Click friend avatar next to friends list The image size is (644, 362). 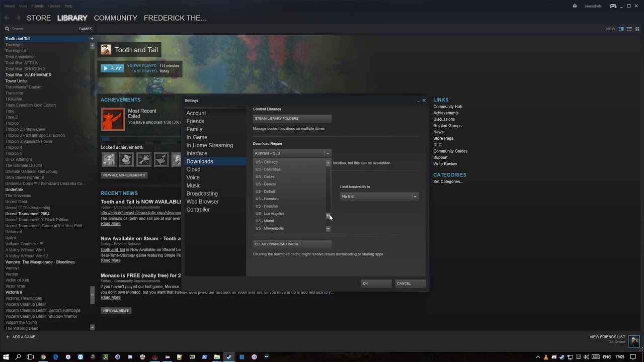point(634,340)
